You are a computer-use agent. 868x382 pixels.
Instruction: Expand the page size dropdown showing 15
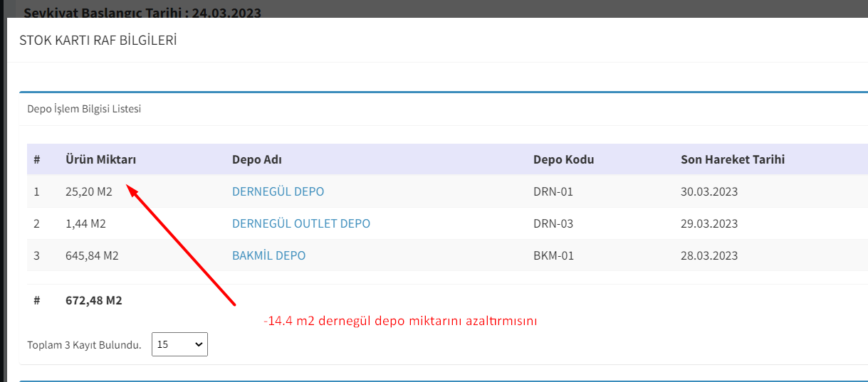click(x=179, y=344)
